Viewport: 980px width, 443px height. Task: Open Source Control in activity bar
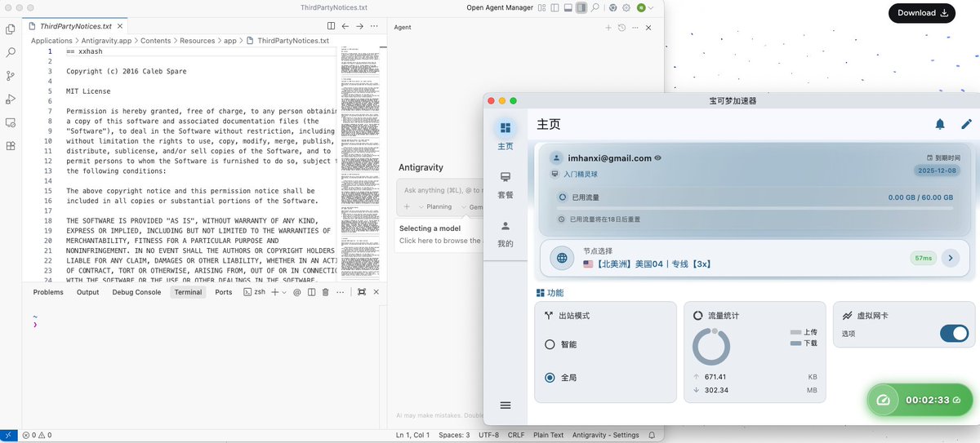11,76
